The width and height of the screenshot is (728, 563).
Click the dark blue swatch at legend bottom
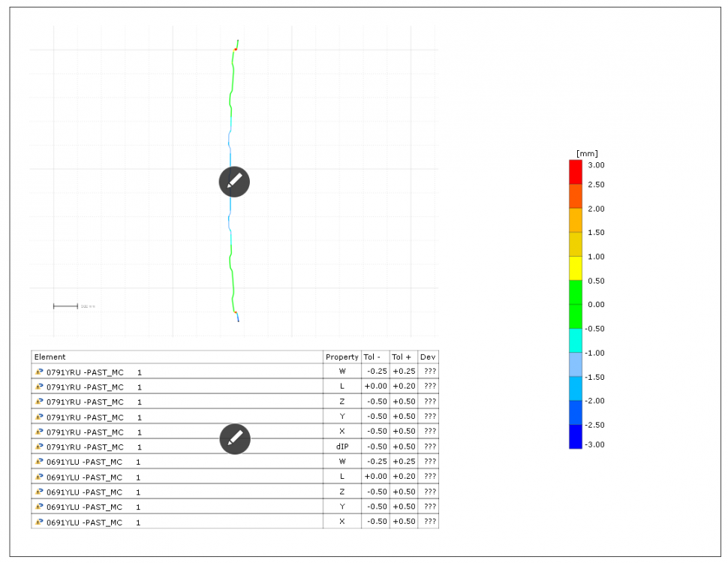(576, 436)
